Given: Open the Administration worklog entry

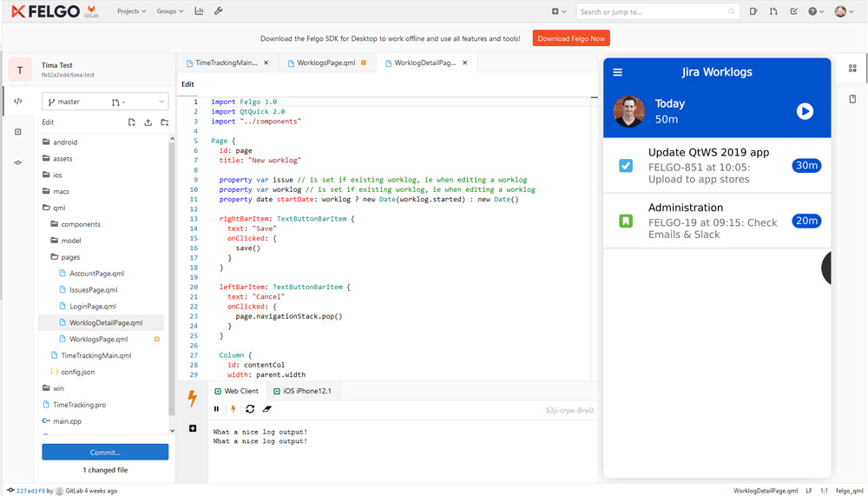Looking at the screenshot, I should tap(717, 222).
